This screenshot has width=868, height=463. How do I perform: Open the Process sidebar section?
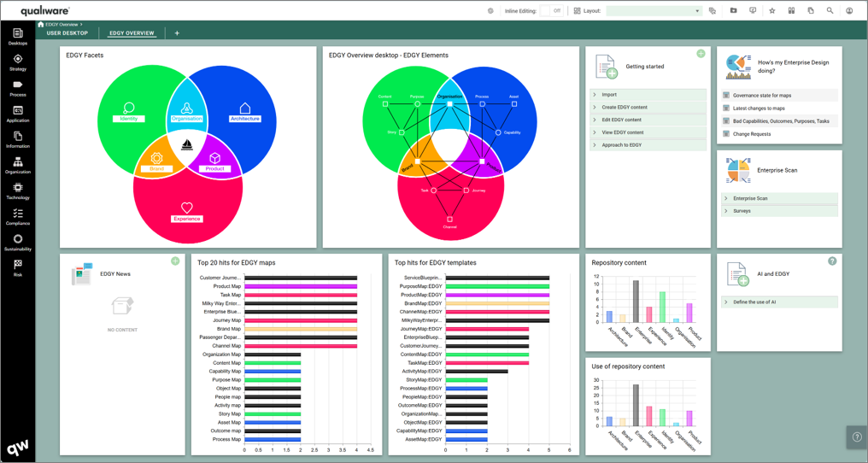click(18, 88)
